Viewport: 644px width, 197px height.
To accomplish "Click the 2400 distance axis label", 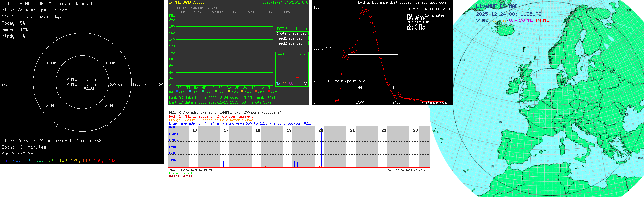I will [x=396, y=102].
